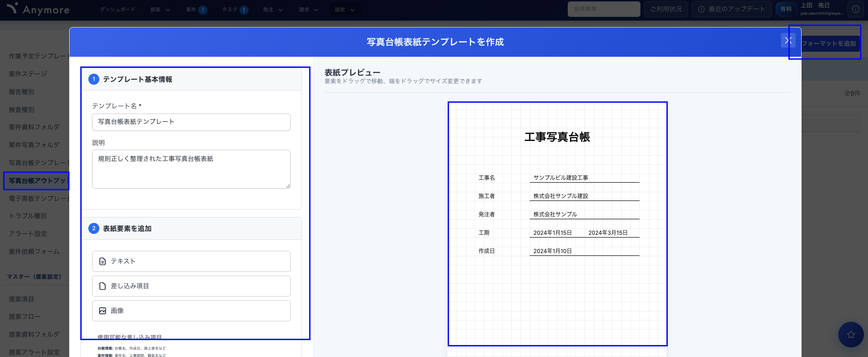
Task: Focus the 全体検索 search box
Action: pyautogui.click(x=604, y=9)
